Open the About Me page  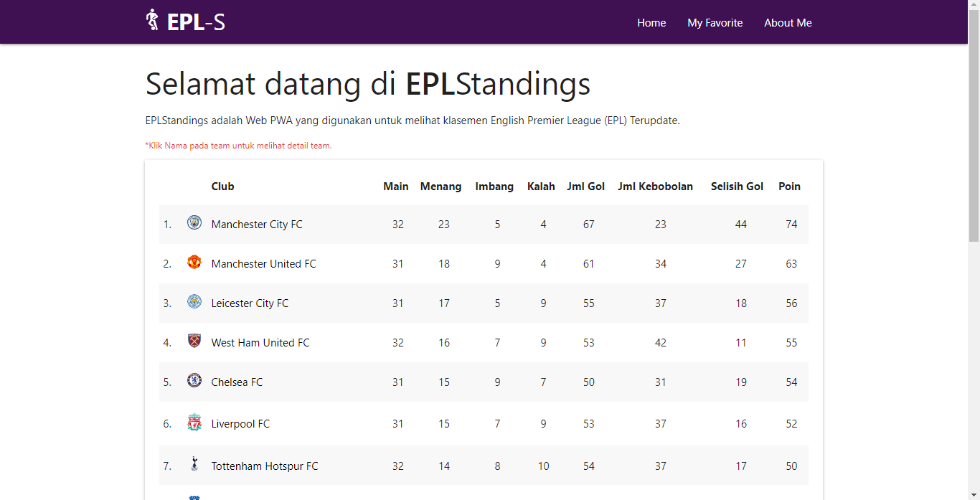click(788, 22)
